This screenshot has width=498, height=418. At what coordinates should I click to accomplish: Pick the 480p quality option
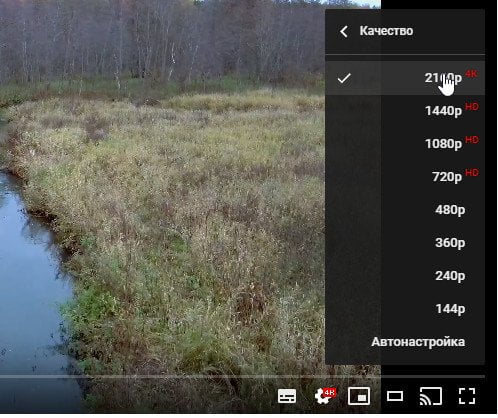405,210
